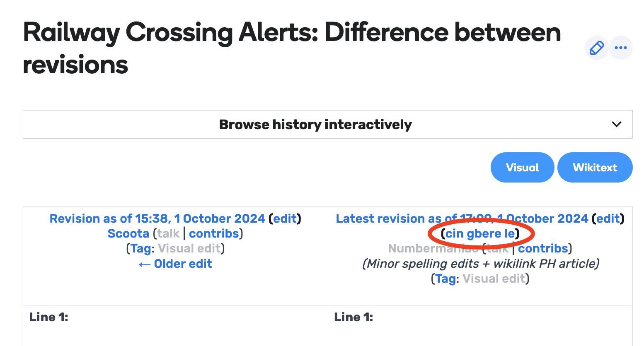This screenshot has height=346, width=644.
Task: Click the Tag link under Numbermaniac's summary
Action: [x=445, y=279]
